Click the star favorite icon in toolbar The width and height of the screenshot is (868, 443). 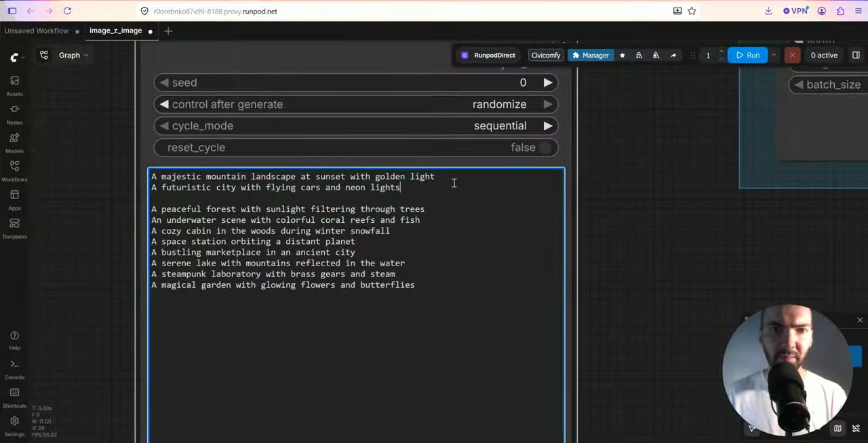click(622, 56)
